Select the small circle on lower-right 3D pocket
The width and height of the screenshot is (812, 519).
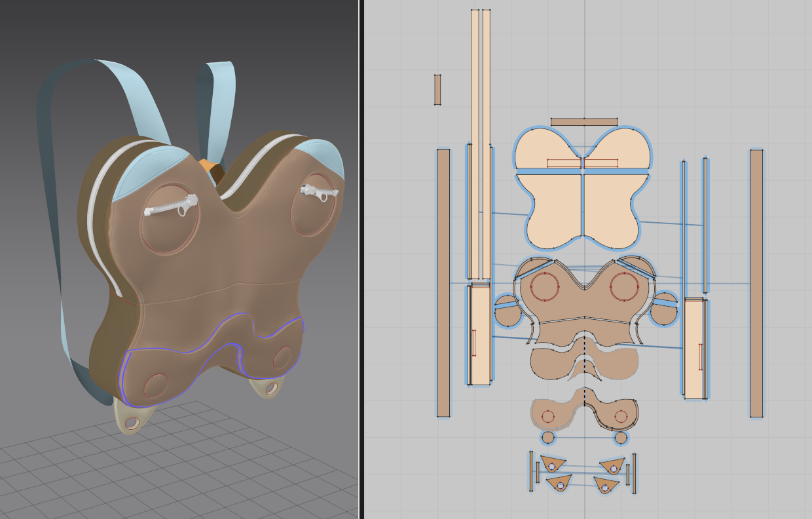coord(283,358)
